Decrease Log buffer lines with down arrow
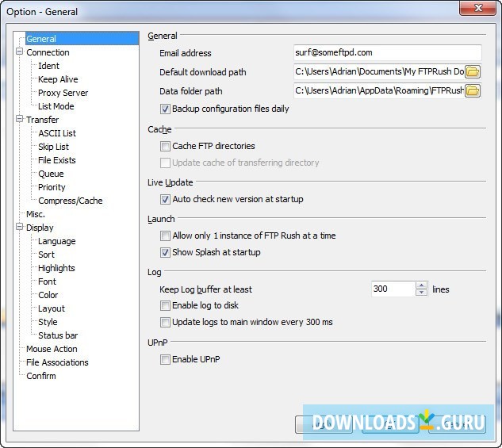Screen dimensions: 502x448 [421, 293]
